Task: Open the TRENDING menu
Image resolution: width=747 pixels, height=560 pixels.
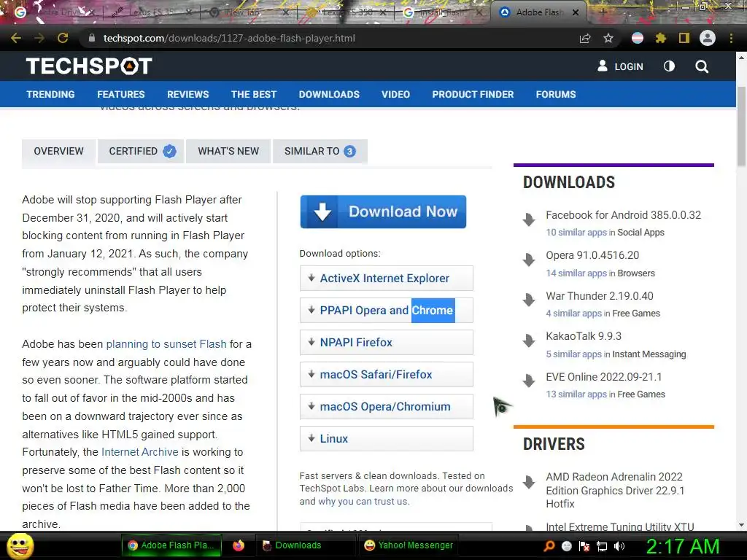Action: pyautogui.click(x=50, y=94)
